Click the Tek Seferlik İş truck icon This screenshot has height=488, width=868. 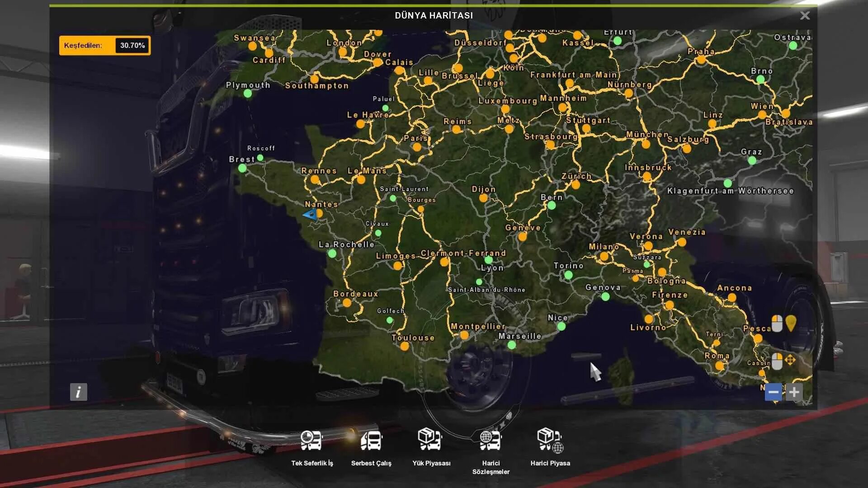(x=311, y=440)
